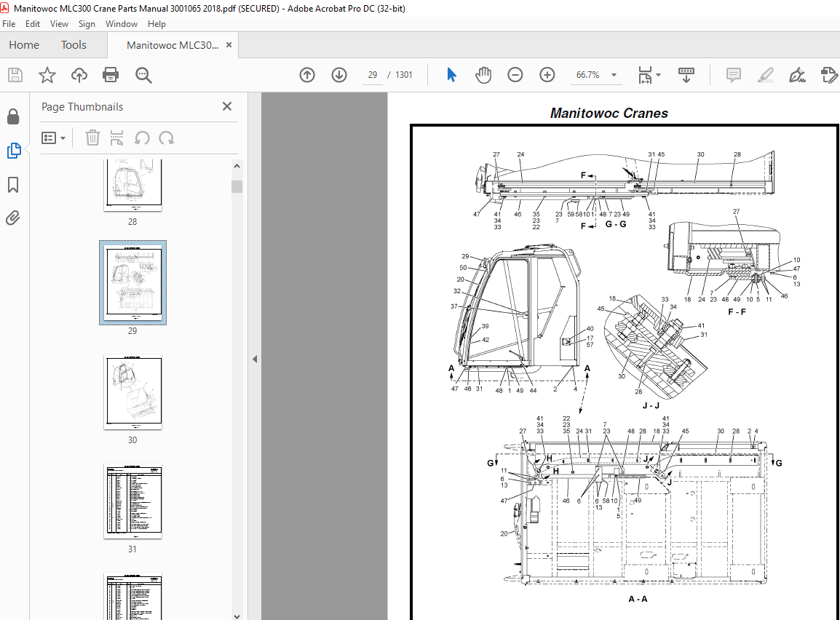Screen dimensions: 840x620
Task: Rotate page clockwise
Action: (x=167, y=138)
